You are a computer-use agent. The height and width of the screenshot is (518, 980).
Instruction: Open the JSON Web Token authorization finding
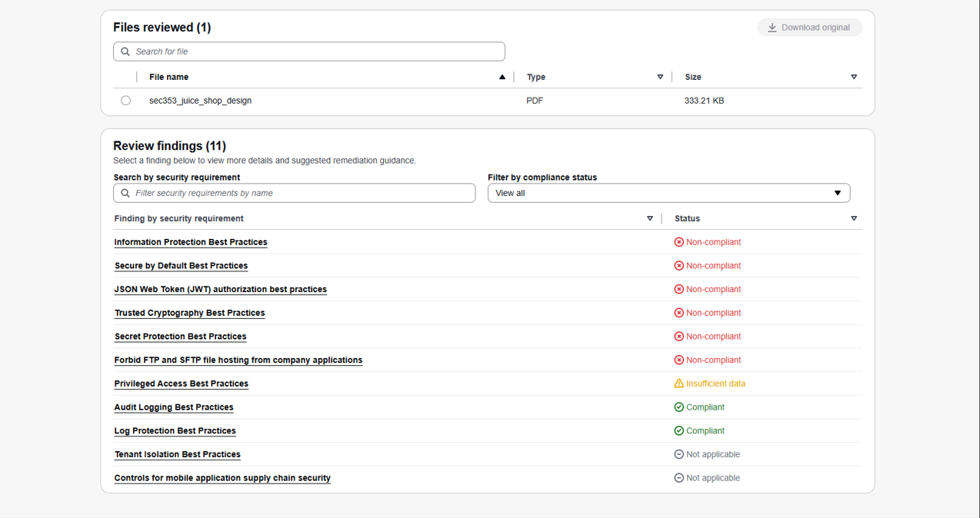pos(220,290)
